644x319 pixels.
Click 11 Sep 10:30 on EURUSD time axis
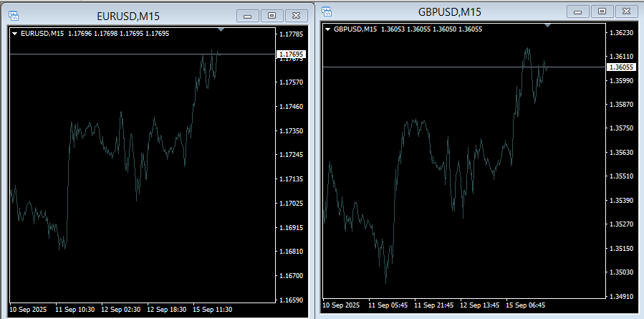(x=75, y=309)
